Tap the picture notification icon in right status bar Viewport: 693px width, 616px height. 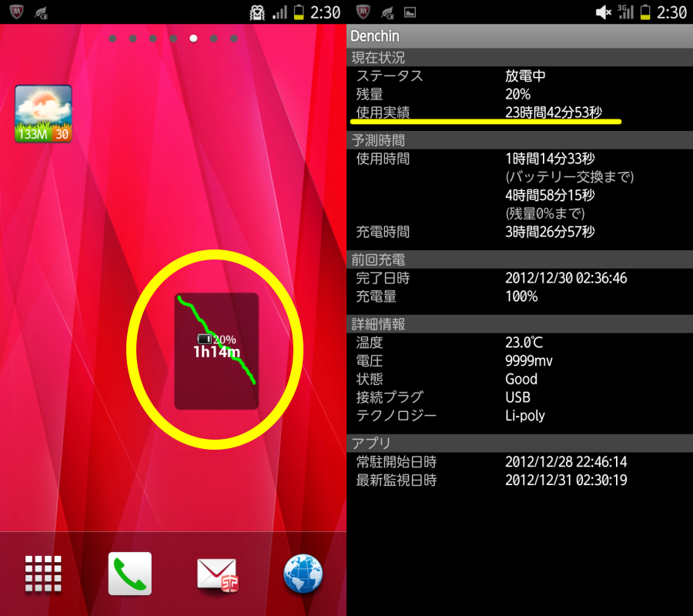[410, 12]
